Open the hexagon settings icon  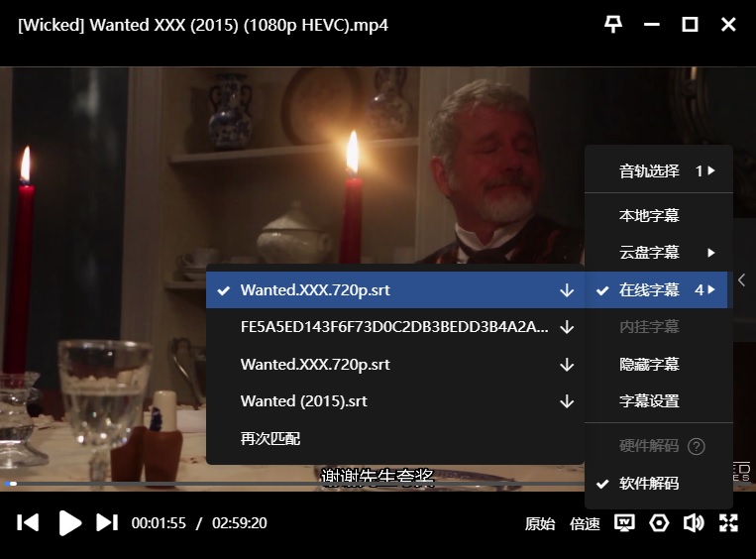click(659, 523)
